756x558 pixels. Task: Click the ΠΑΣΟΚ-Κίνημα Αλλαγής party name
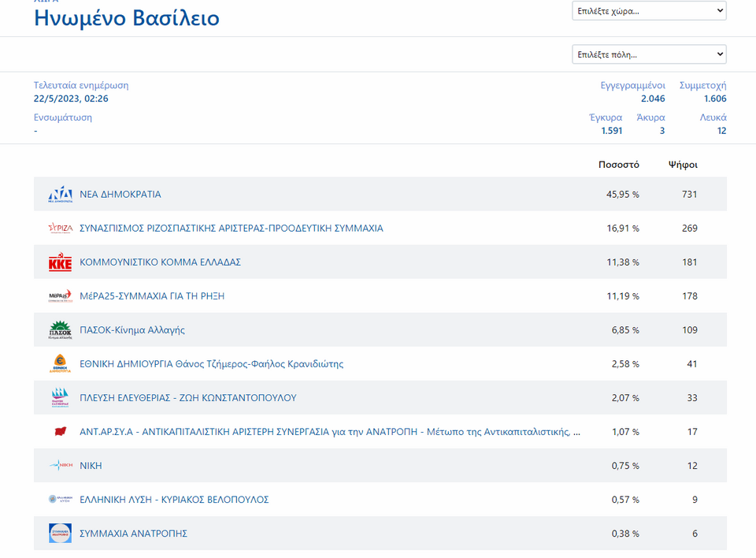click(x=132, y=330)
